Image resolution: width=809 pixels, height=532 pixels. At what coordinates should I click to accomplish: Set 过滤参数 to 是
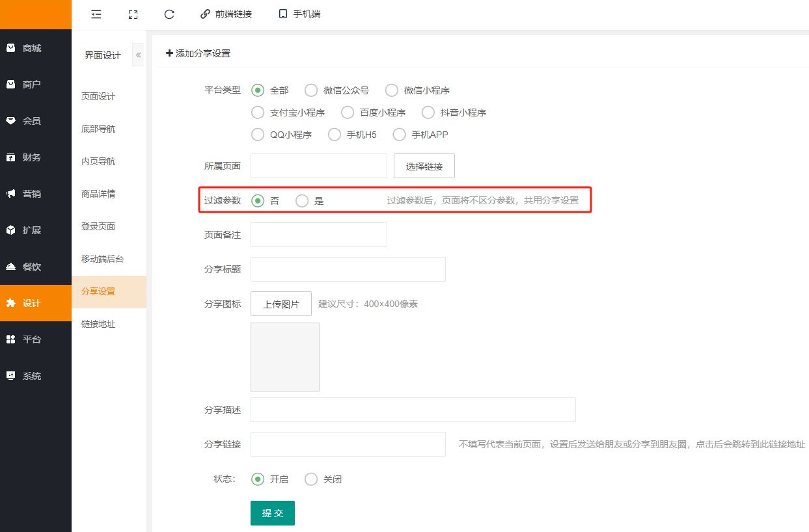[x=302, y=201]
